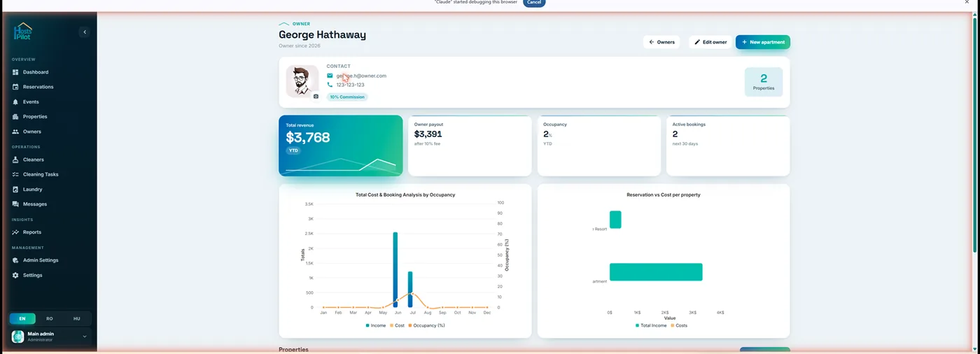Click the Dashboard grid icon

(15, 72)
